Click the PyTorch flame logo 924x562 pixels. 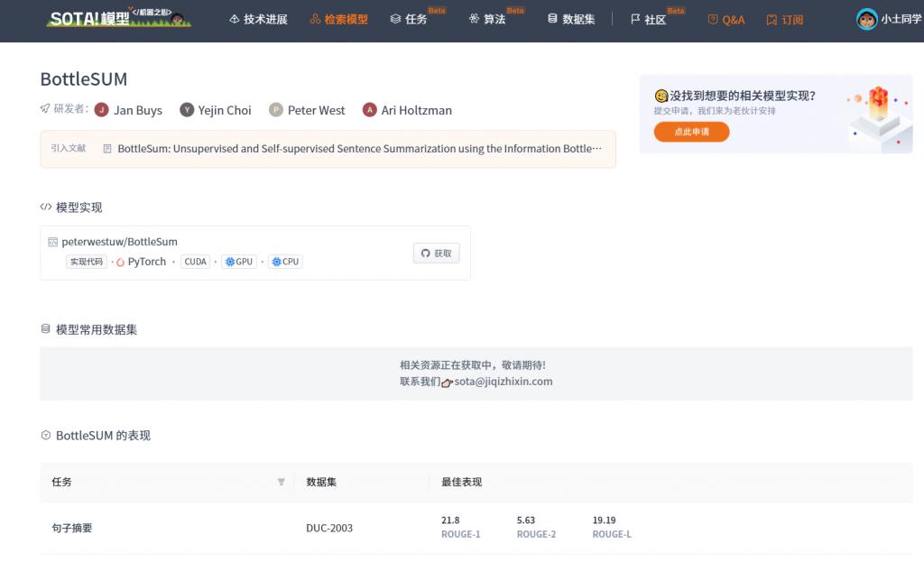coord(120,263)
